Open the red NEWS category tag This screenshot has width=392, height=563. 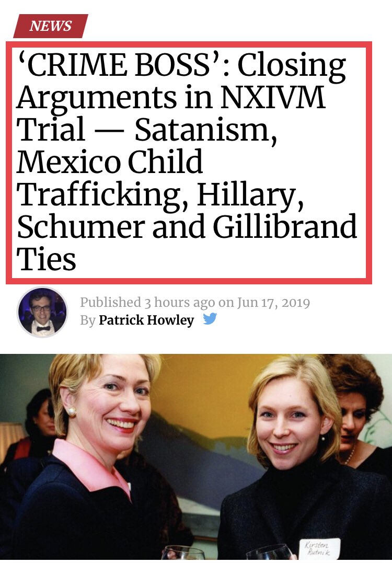click(x=51, y=26)
